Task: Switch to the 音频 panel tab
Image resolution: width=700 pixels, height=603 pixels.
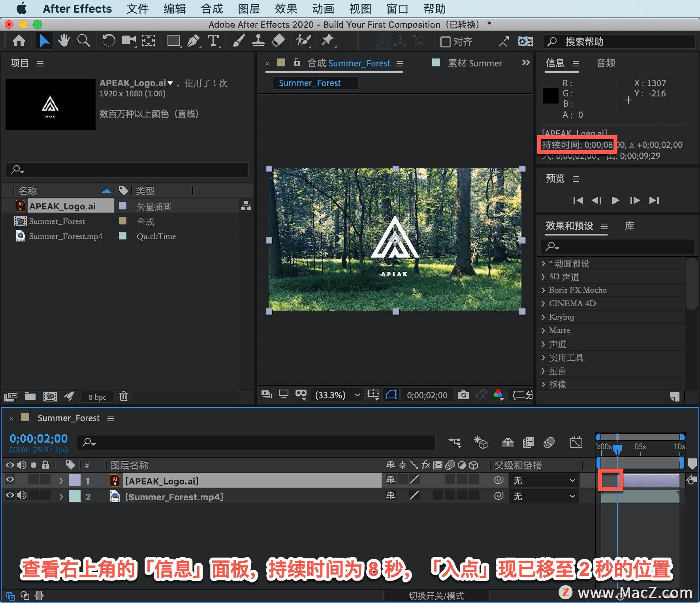Action: tap(606, 63)
